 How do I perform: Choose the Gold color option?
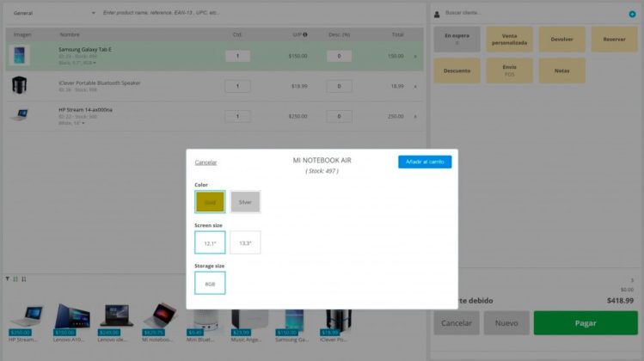pyautogui.click(x=210, y=202)
